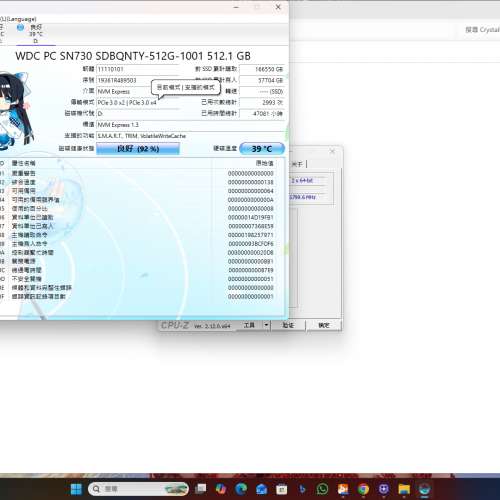Open the Windows Start menu
The width and height of the screenshot is (500, 500).
[76, 489]
